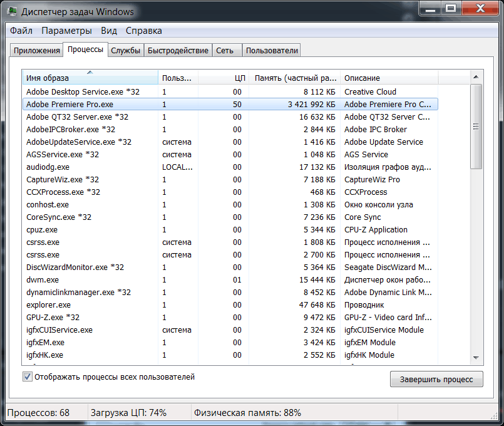
Task: Switch to the Пользователи tab
Action: click(272, 51)
